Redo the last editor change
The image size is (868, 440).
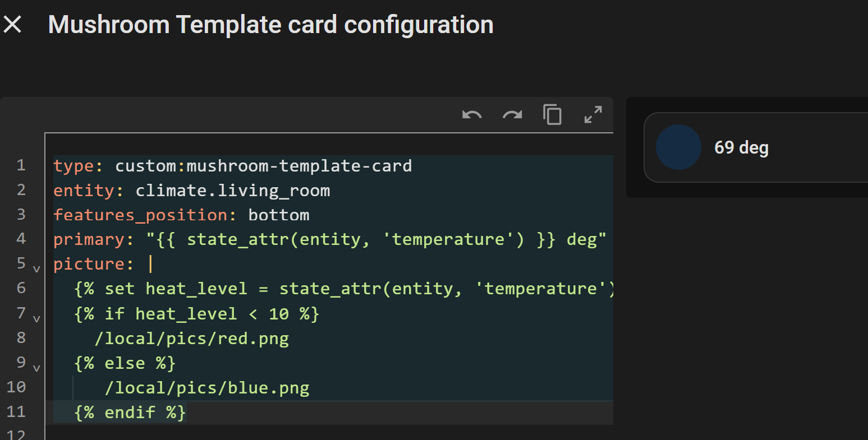[512, 115]
